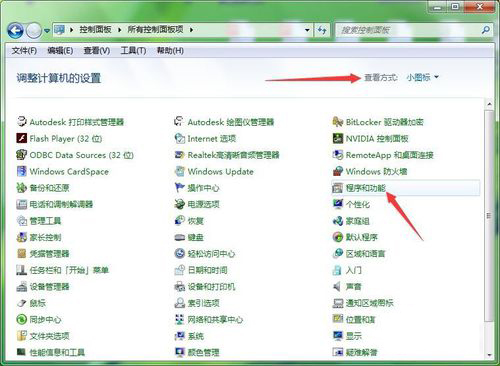Open the Windows Update icon
This screenshot has height=366, width=500.
[179, 171]
